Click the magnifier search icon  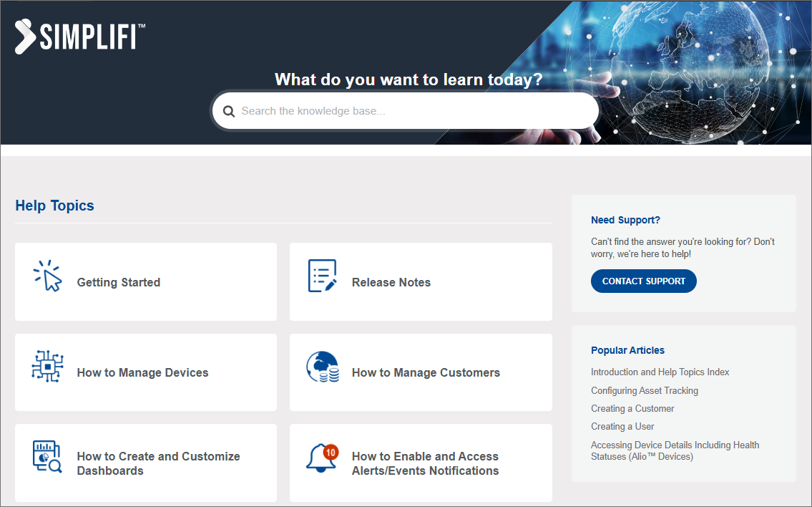229,111
